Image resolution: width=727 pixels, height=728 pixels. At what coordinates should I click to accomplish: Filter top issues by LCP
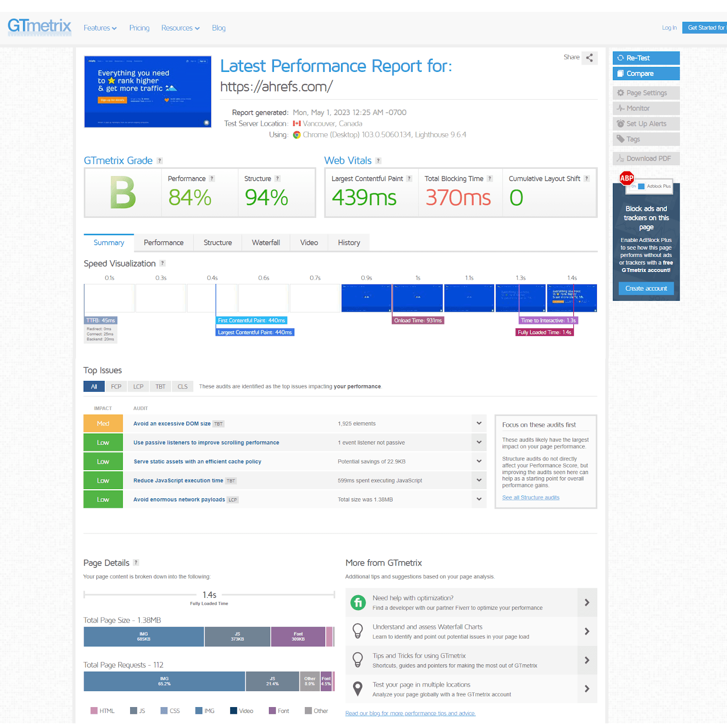coord(138,386)
